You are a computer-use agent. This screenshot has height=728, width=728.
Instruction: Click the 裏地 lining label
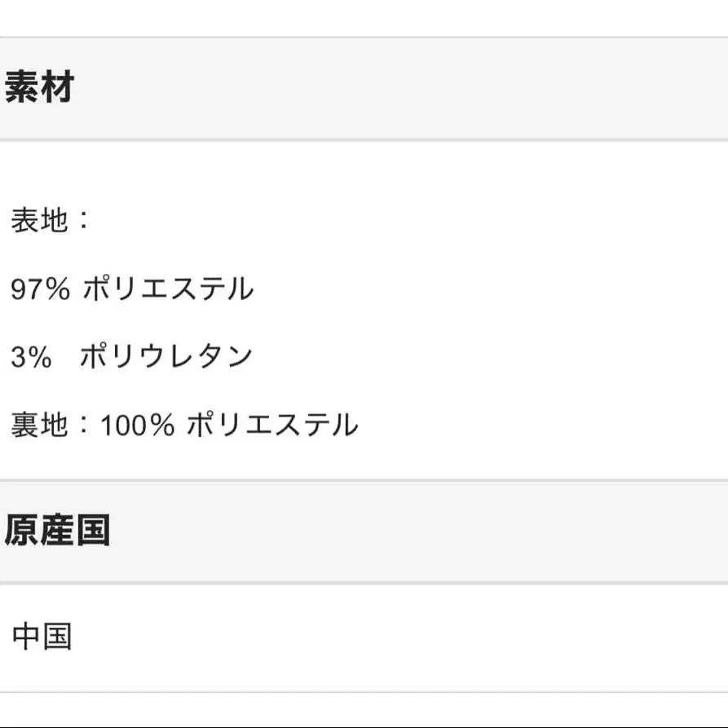(39, 425)
